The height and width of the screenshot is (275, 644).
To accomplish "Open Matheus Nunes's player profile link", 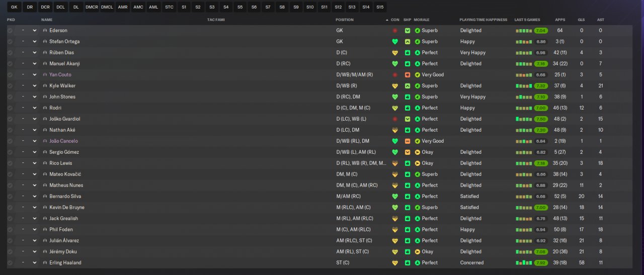I will click(66, 186).
